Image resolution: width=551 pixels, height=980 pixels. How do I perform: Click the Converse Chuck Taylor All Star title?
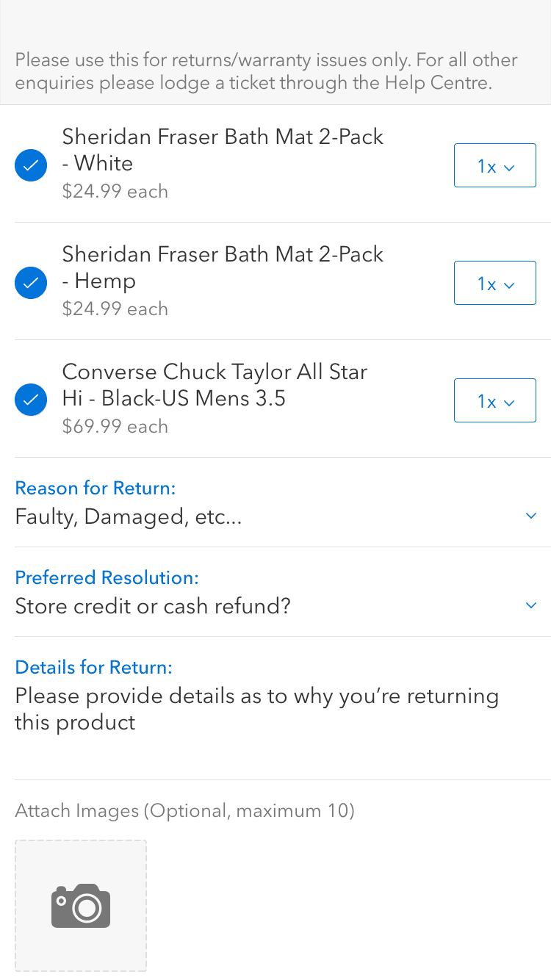(215, 385)
